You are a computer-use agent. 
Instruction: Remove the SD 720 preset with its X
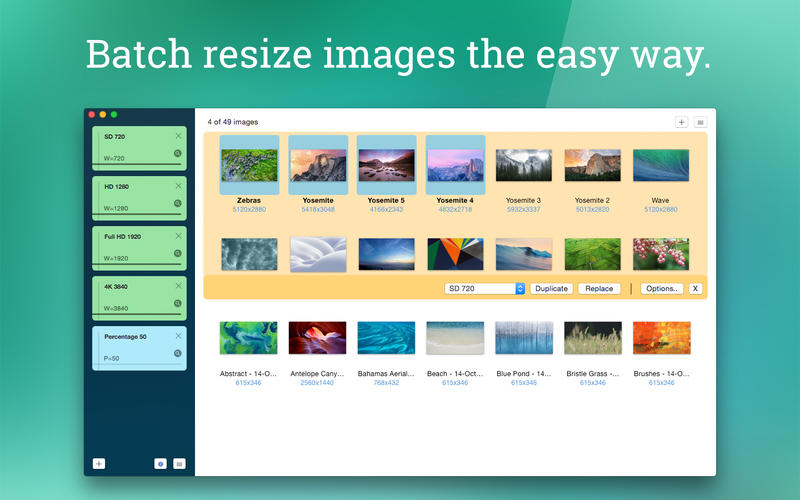tap(179, 136)
